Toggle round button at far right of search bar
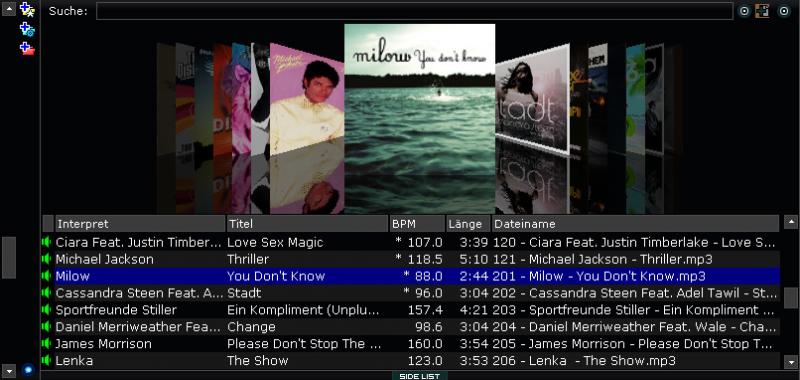800x380 pixels. [784, 11]
